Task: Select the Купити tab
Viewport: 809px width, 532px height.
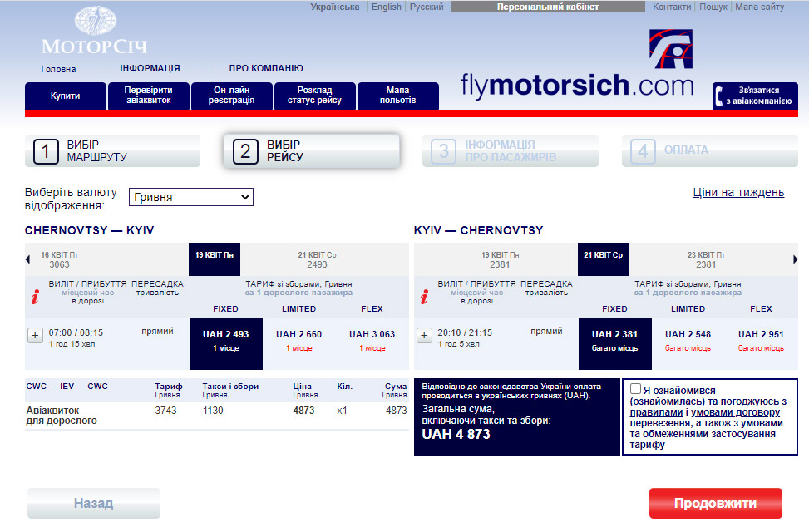Action: pyautogui.click(x=66, y=96)
